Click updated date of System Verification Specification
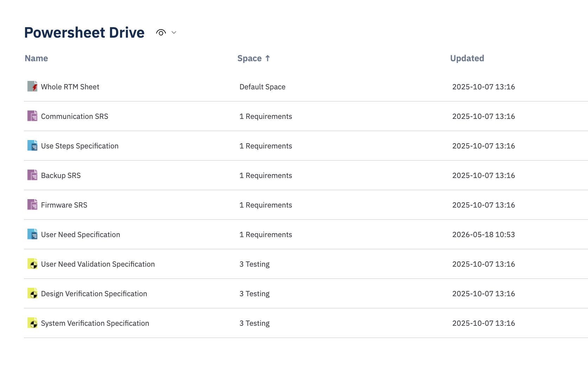588x368 pixels. pyautogui.click(x=484, y=323)
